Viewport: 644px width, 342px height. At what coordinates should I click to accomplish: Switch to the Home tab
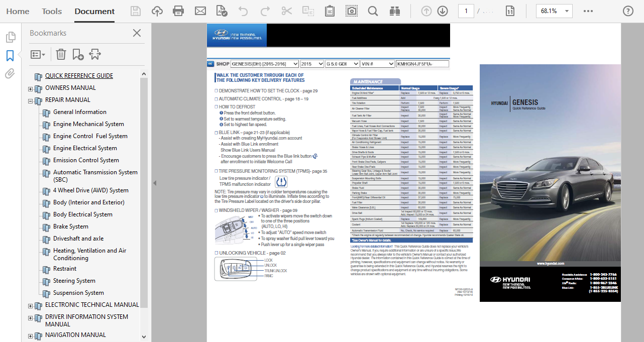pos(18,11)
